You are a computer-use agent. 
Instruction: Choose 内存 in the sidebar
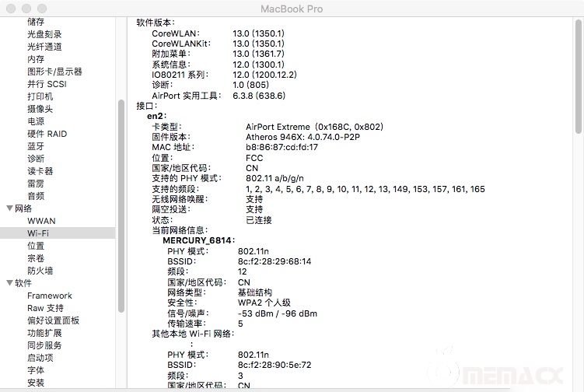36,59
